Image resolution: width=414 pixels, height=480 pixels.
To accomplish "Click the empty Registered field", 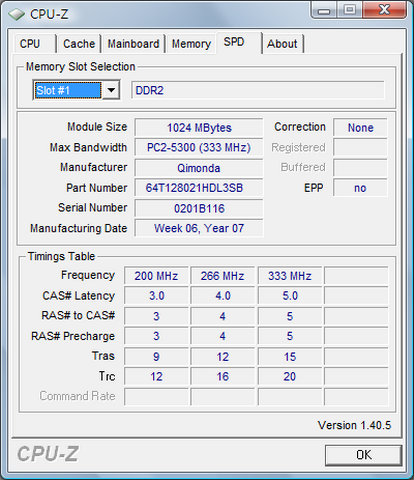I will [360, 148].
